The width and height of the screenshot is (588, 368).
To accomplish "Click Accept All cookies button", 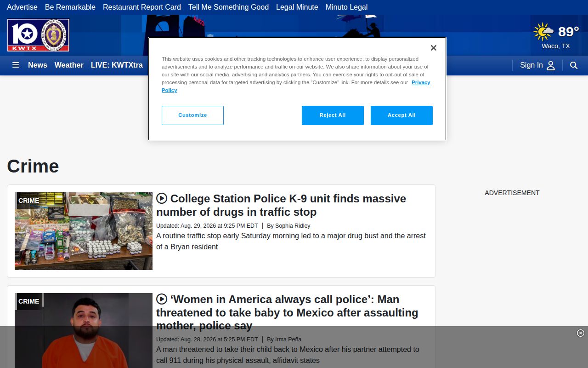I will 401,115.
